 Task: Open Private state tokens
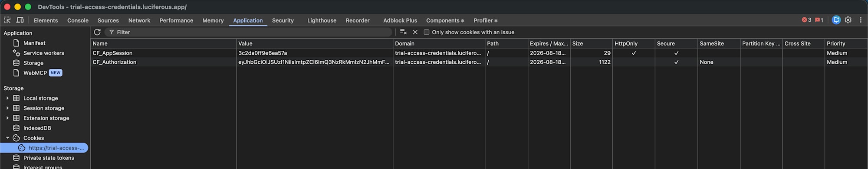pos(49,158)
